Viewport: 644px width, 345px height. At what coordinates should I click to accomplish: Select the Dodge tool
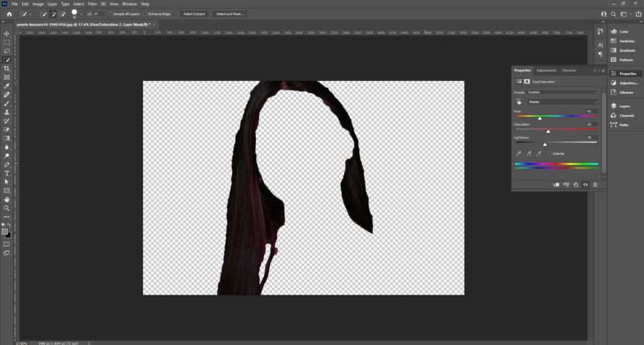[x=6, y=156]
